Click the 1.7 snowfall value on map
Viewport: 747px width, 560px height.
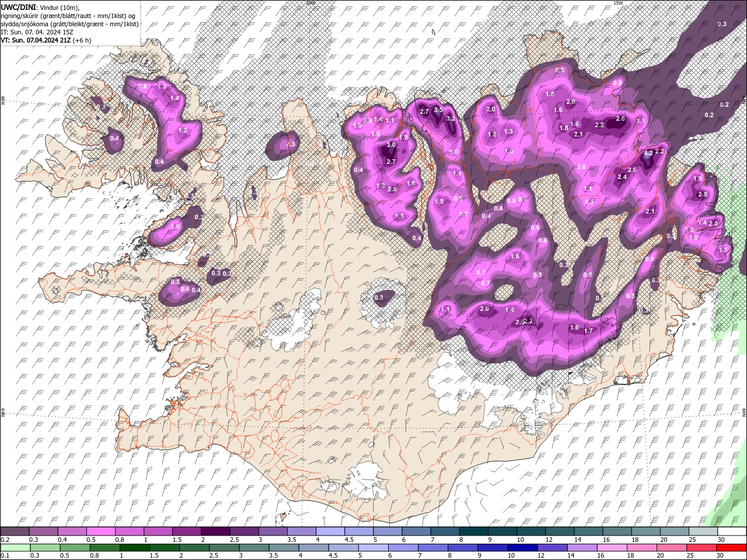click(588, 331)
